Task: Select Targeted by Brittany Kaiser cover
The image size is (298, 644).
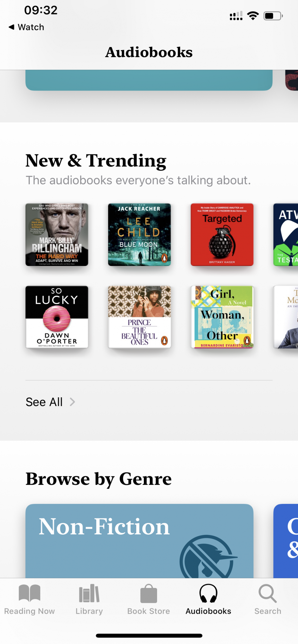Action: [x=222, y=234]
